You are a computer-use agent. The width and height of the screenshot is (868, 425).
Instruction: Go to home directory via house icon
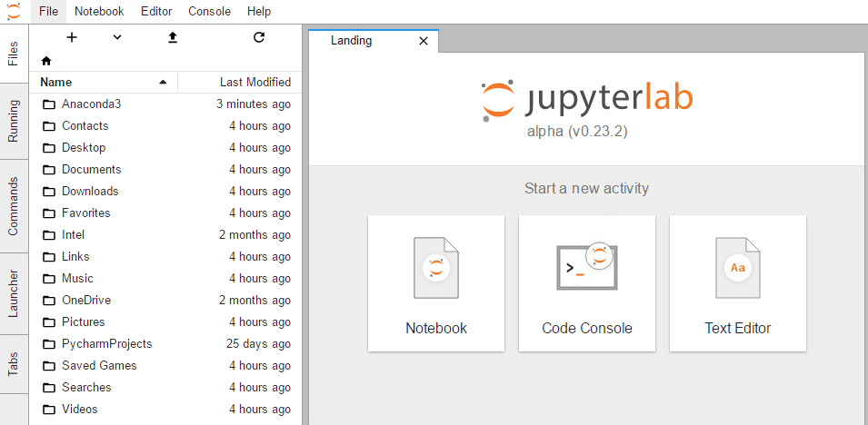[x=46, y=61]
